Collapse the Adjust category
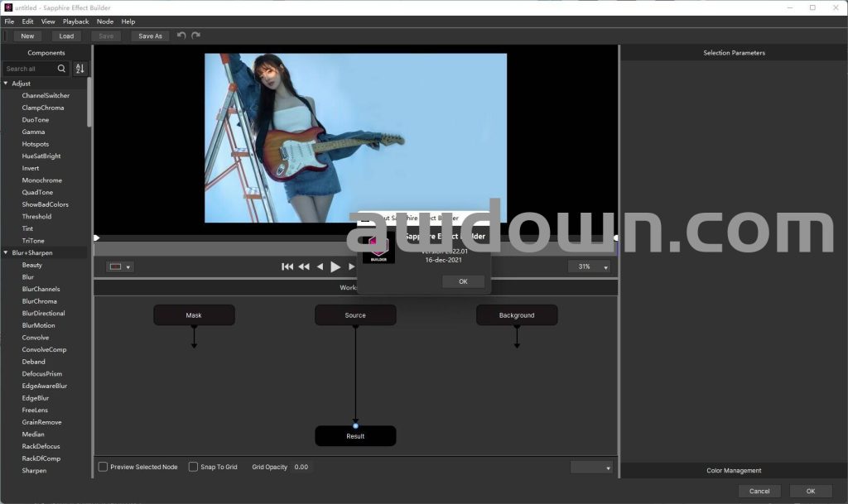Image resolution: width=848 pixels, height=504 pixels. click(7, 84)
